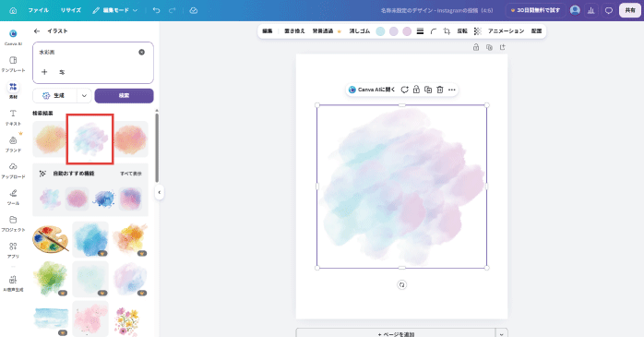Screen dimensions: 644x337
Task: Select the green watercolor splash illustration
Action: click(51, 279)
